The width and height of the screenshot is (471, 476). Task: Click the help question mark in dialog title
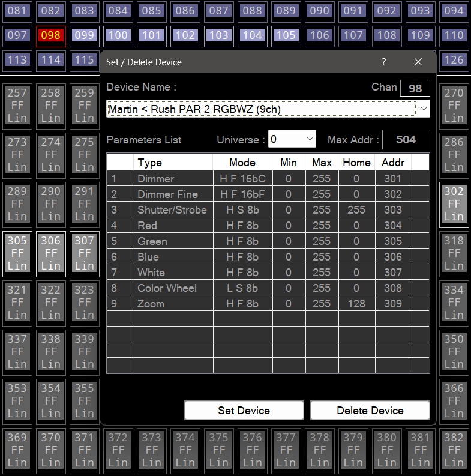(x=384, y=62)
